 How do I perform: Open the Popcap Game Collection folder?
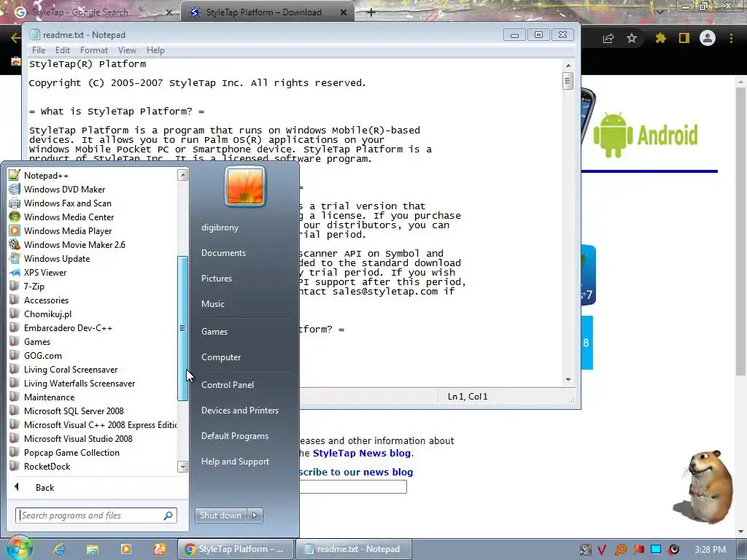(x=71, y=452)
